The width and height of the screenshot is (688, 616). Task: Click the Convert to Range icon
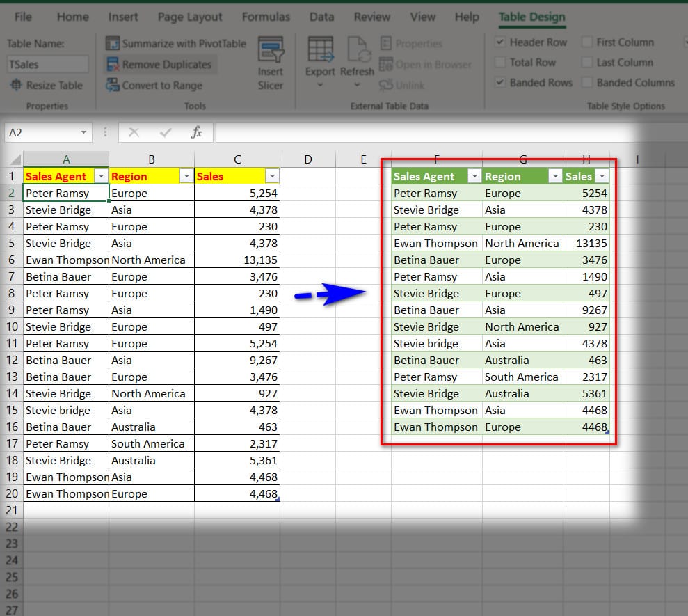112,86
